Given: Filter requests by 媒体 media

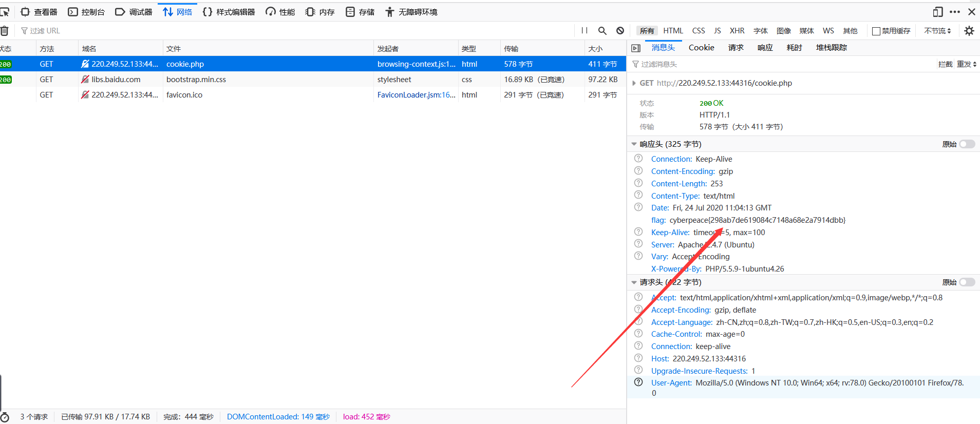Looking at the screenshot, I should pyautogui.click(x=807, y=31).
